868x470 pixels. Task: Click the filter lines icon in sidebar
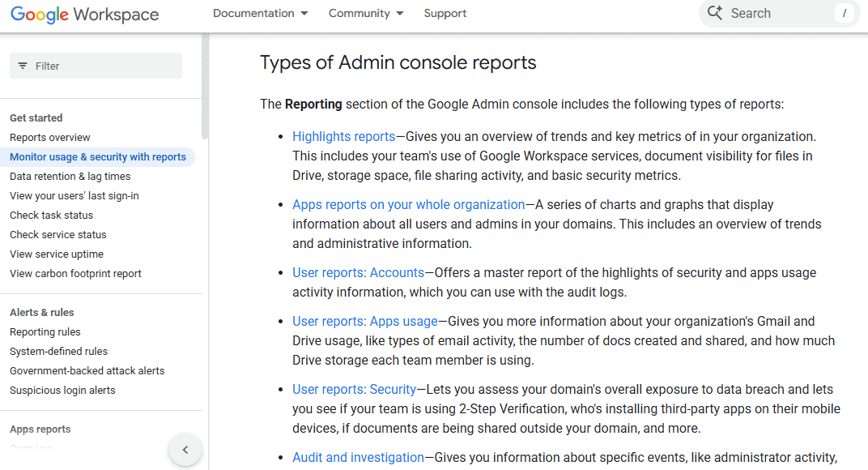(23, 66)
